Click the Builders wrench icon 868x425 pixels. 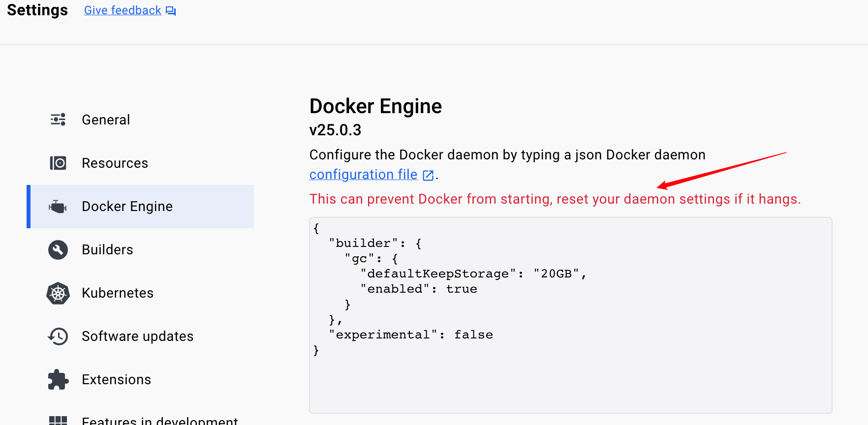pos(58,250)
